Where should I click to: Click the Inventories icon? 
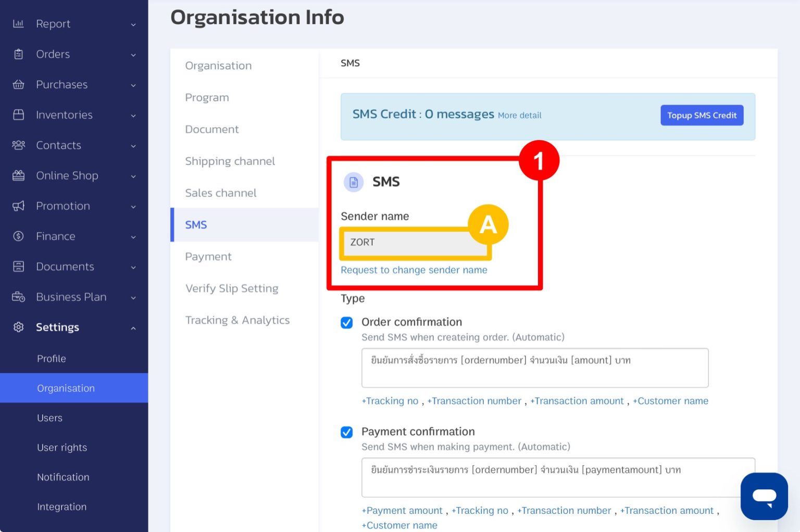click(x=19, y=115)
